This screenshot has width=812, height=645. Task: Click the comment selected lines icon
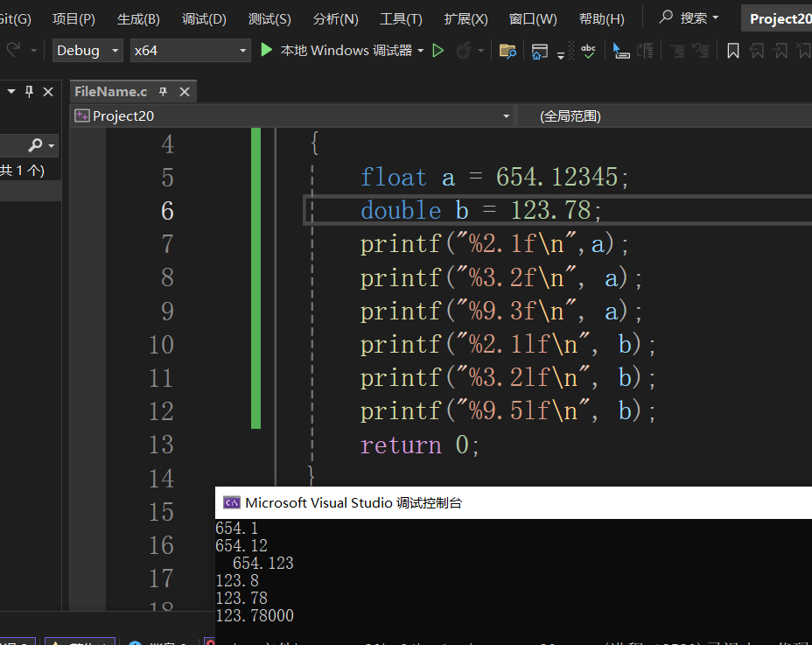coord(677,51)
